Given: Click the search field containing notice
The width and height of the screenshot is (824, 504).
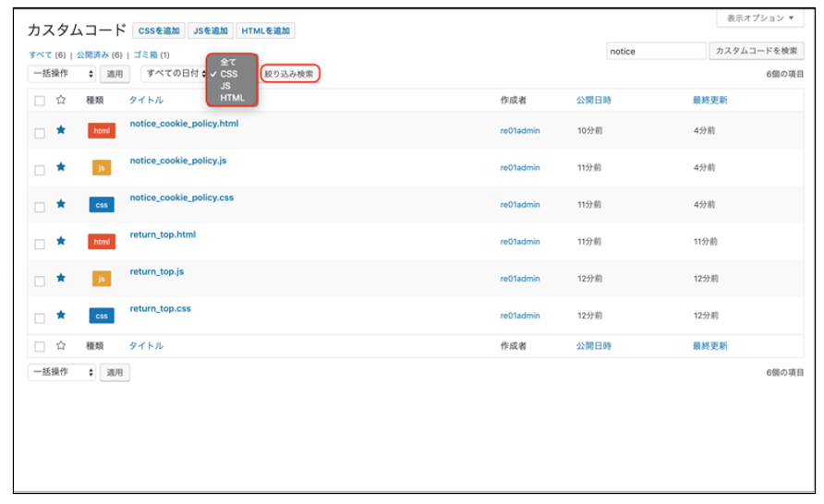Looking at the screenshot, I should tap(655, 52).
